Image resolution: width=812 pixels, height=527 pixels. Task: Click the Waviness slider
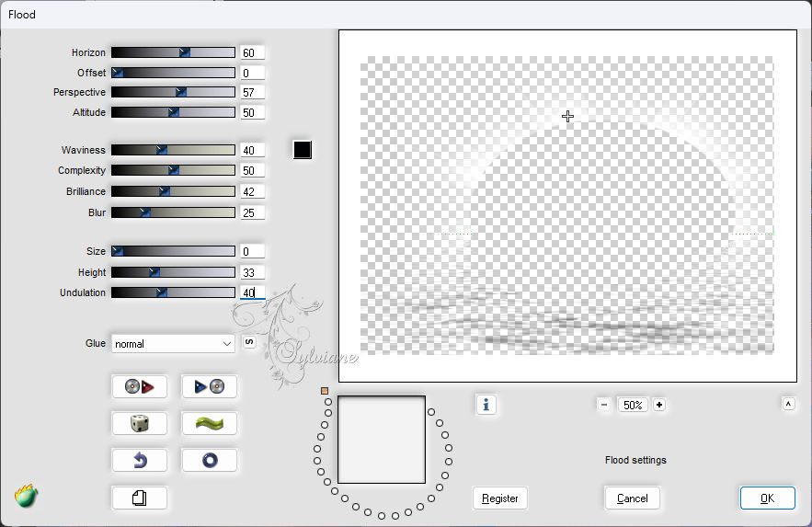pos(173,150)
